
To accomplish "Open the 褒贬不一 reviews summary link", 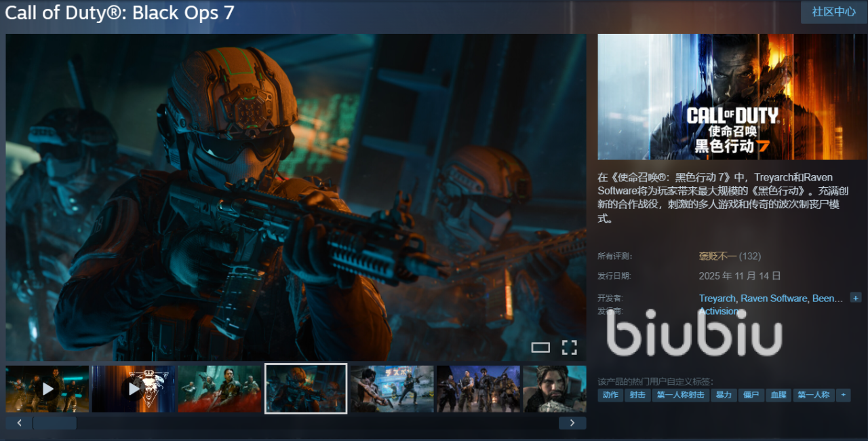I will pyautogui.click(x=717, y=256).
